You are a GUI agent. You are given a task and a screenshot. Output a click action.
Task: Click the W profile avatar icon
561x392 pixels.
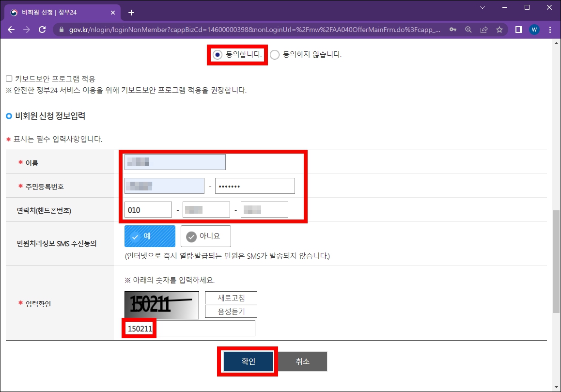point(533,29)
